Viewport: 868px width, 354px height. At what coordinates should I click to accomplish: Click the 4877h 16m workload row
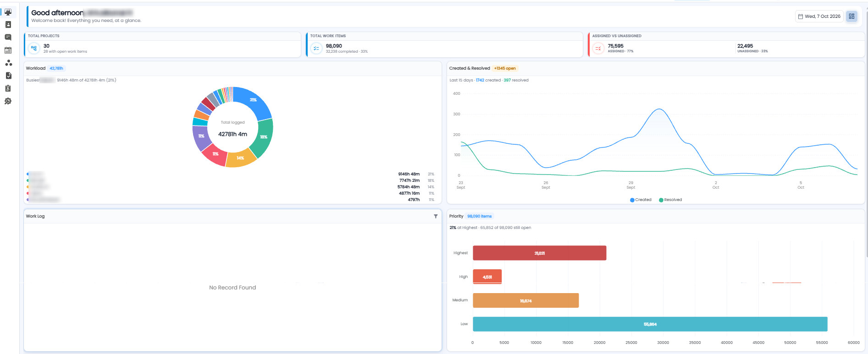230,193
